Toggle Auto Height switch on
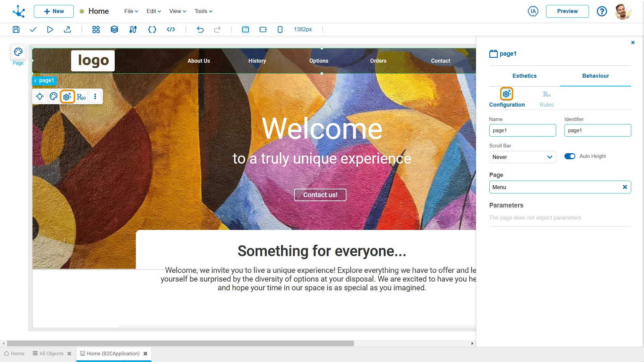 [570, 156]
